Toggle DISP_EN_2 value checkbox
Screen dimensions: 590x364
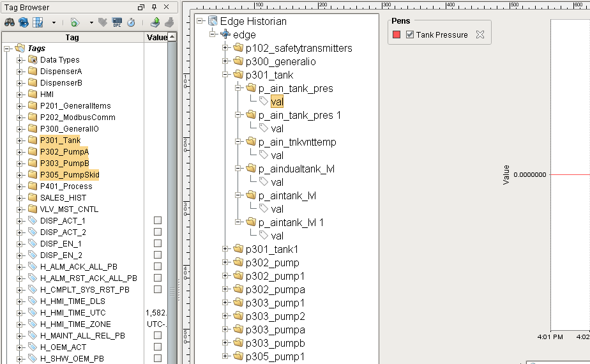tap(158, 255)
